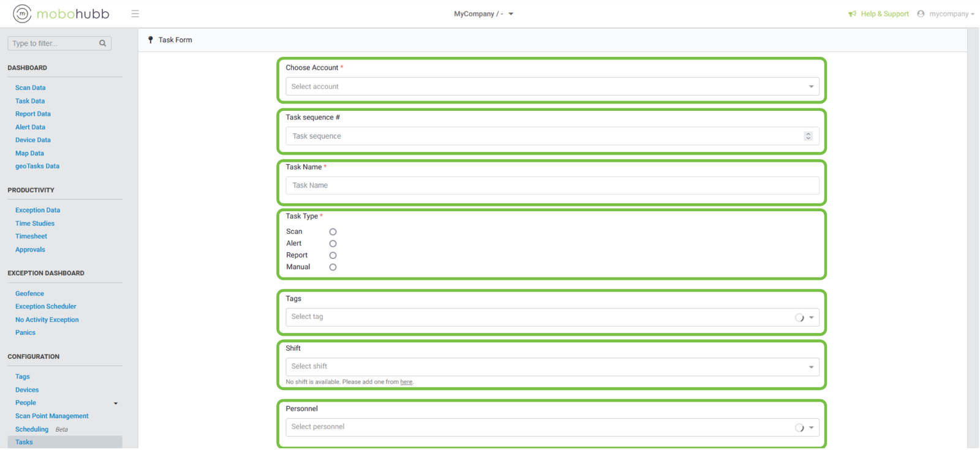Click the search magnifier icon in filter box

click(102, 43)
